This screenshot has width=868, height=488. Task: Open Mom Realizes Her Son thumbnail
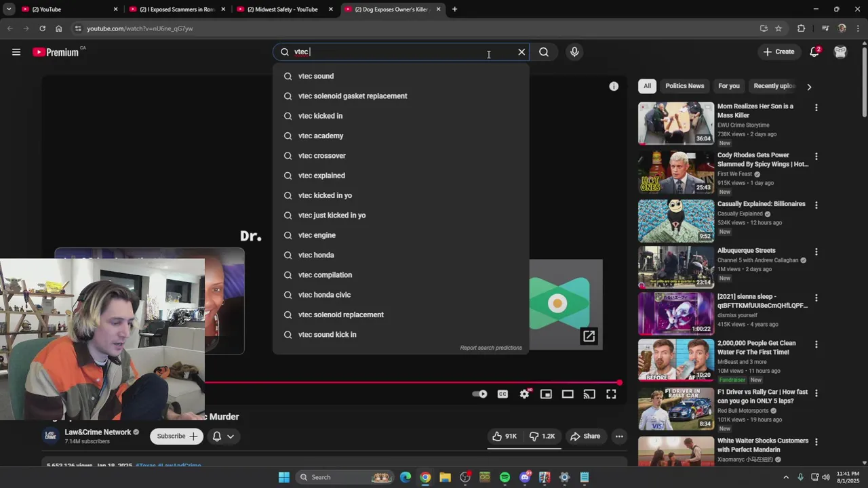pyautogui.click(x=676, y=123)
